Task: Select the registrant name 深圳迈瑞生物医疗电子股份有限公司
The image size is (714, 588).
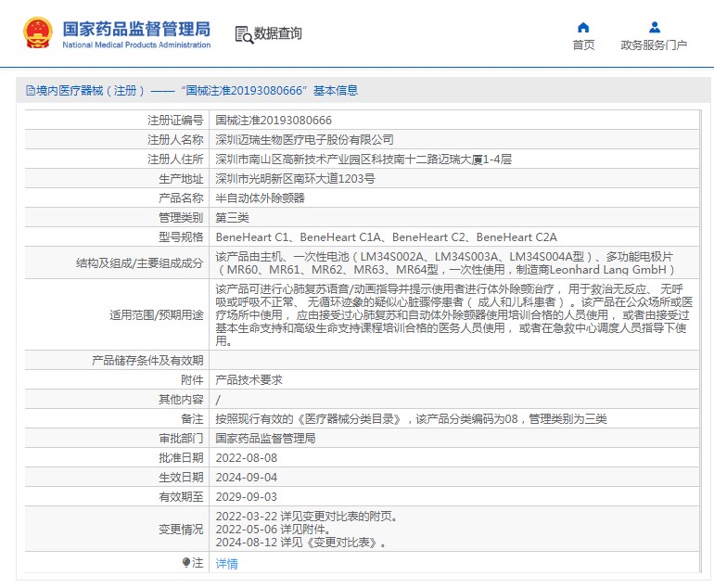Action: point(305,140)
